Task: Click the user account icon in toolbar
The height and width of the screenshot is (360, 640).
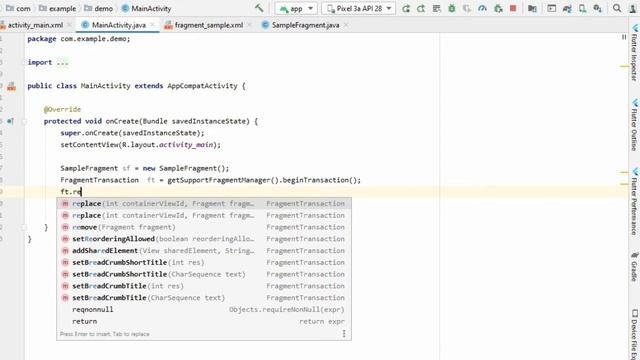Action: (x=633, y=9)
